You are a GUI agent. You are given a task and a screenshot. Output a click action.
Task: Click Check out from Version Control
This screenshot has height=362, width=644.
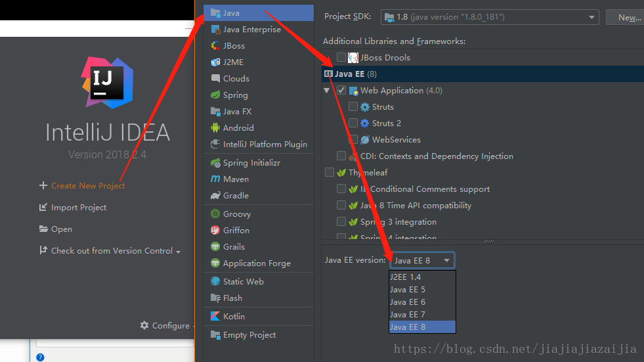[112, 251]
